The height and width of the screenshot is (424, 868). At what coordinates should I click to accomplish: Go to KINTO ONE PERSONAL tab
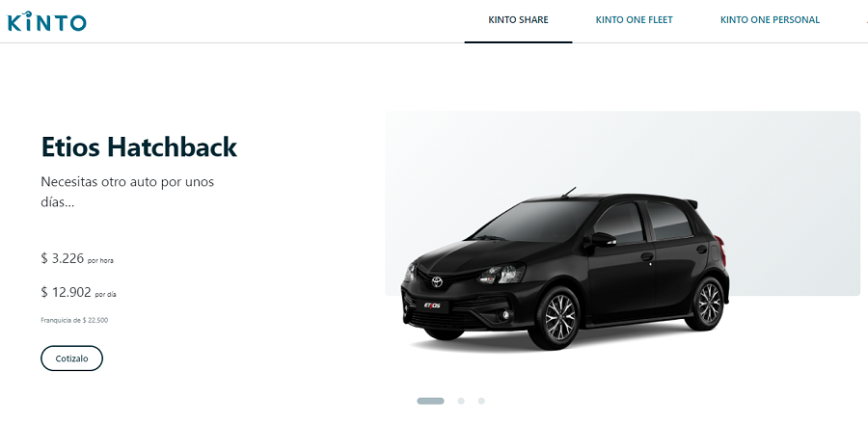(770, 20)
